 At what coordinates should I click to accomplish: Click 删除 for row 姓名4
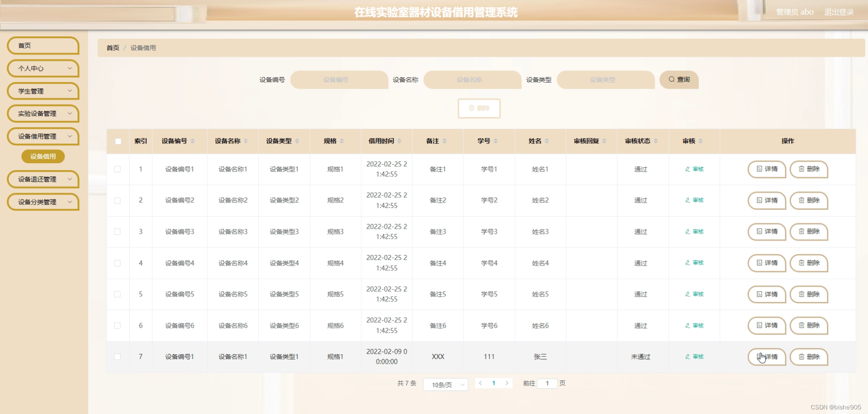tap(809, 263)
